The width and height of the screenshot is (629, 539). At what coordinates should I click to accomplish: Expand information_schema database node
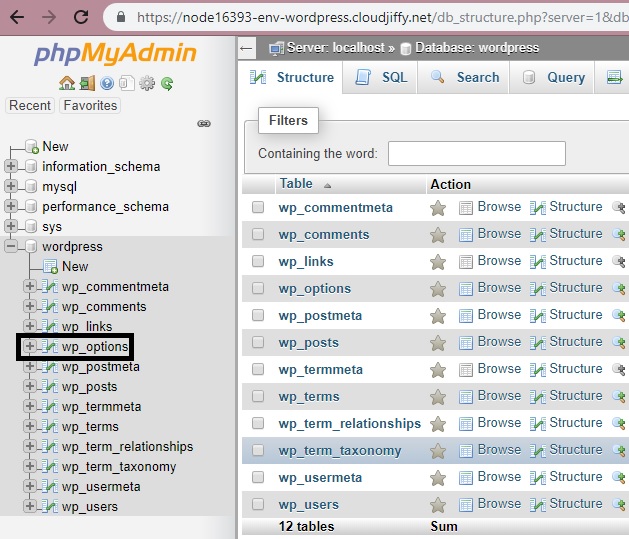click(11, 166)
